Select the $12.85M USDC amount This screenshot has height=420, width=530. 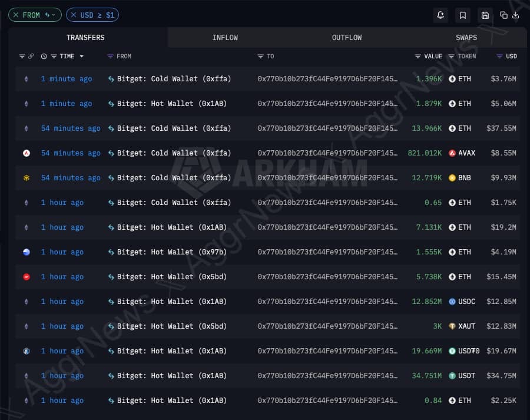tap(501, 302)
